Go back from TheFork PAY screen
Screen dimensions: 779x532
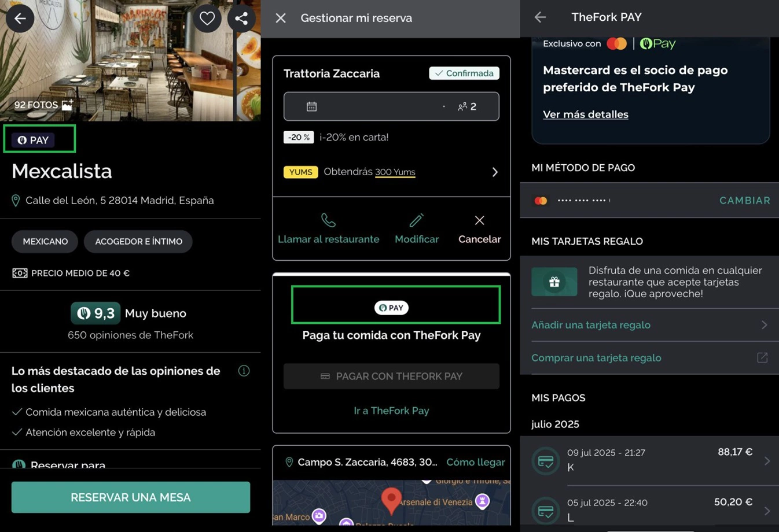(x=540, y=17)
